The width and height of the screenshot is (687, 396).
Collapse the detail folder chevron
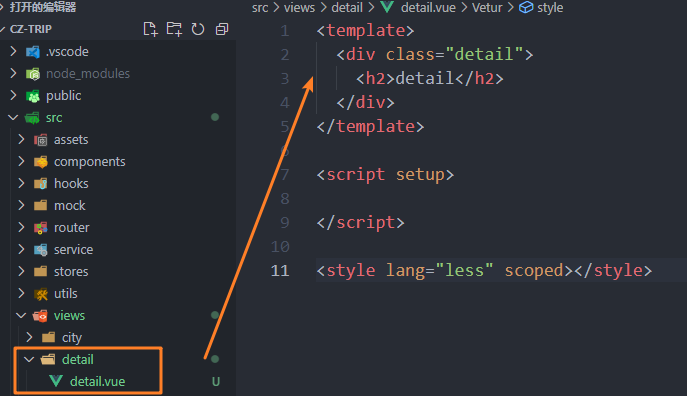29,359
